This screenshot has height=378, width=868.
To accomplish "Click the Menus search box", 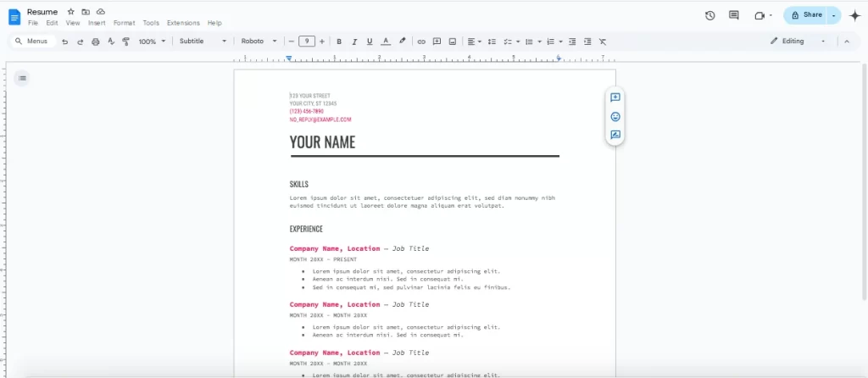I will coord(33,42).
